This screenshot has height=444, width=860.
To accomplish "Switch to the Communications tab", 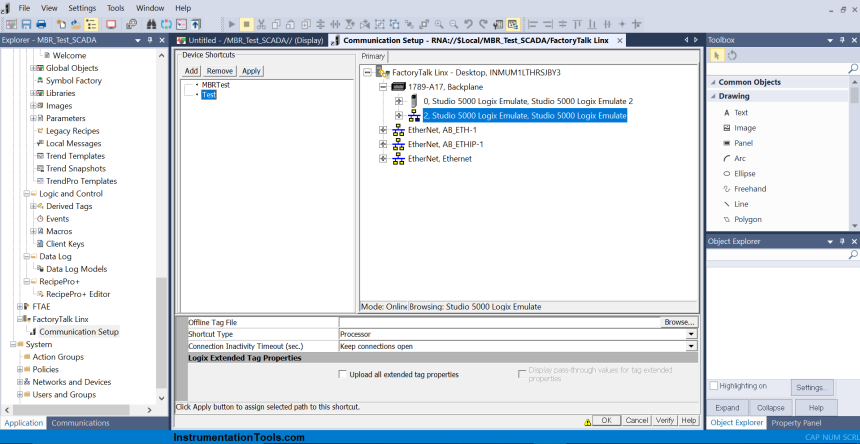I will pos(80,423).
